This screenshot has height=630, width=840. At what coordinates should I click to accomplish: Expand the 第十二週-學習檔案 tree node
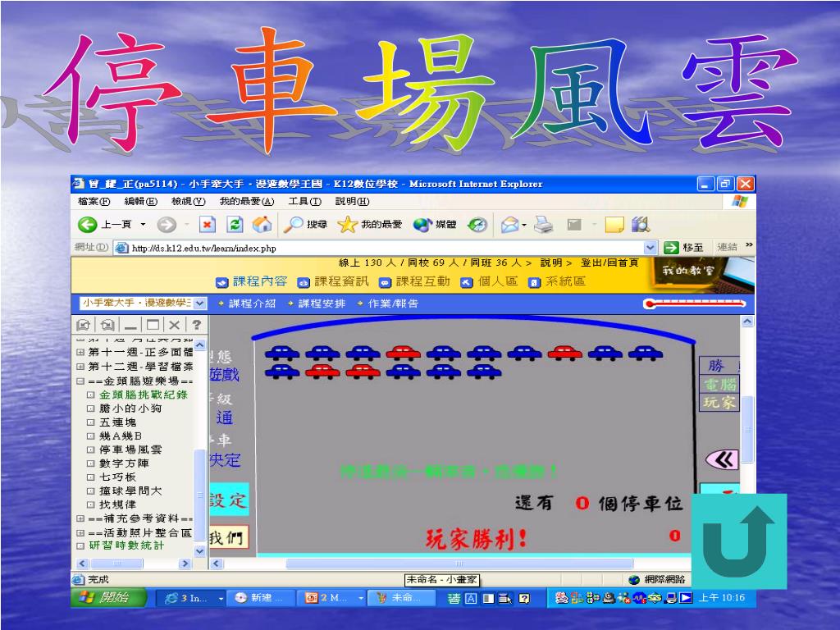pos(80,367)
